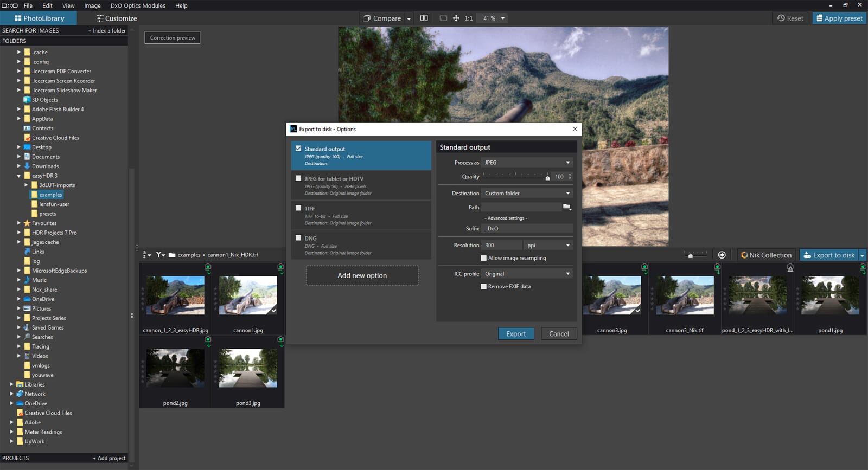868x470 pixels.
Task: Check Remove EXIF data
Action: [484, 286]
